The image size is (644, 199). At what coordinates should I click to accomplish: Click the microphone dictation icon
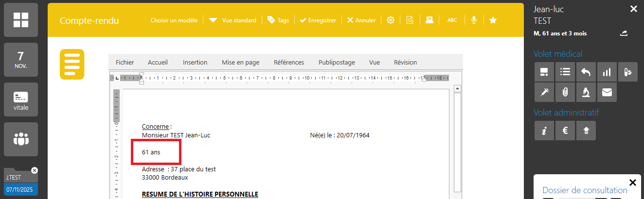pyautogui.click(x=473, y=20)
